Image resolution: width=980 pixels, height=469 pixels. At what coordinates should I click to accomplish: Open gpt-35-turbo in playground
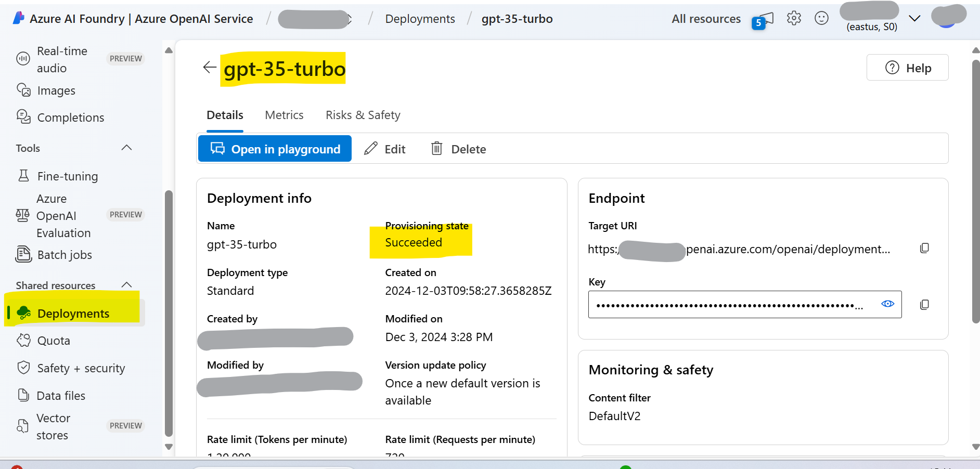tap(275, 149)
